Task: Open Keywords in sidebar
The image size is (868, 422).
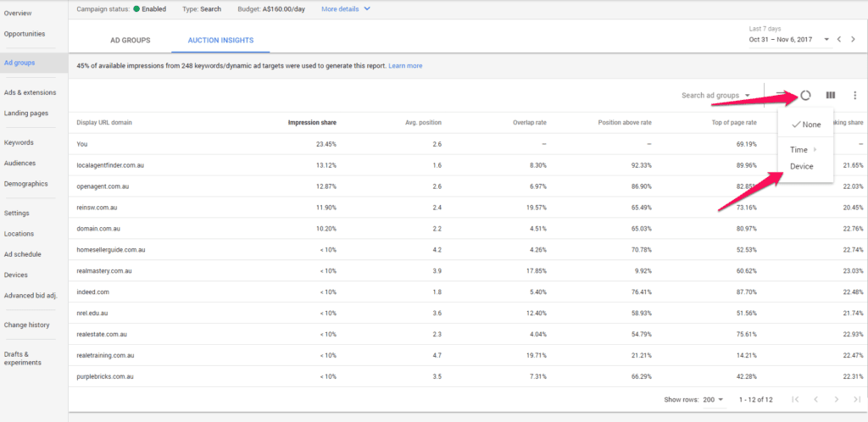Action: (19, 142)
